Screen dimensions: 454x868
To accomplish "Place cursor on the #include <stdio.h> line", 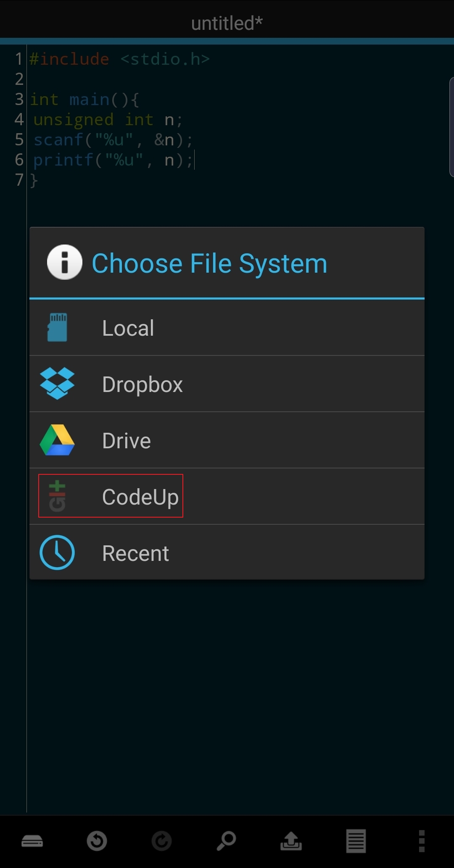I will point(119,59).
